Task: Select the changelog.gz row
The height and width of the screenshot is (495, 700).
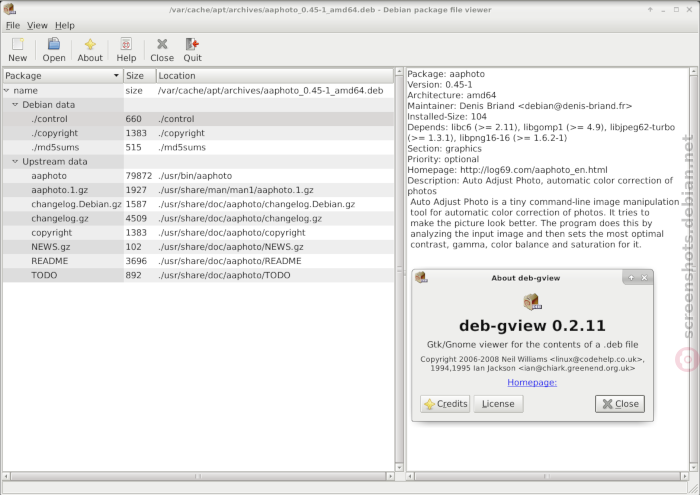Action: (198, 219)
